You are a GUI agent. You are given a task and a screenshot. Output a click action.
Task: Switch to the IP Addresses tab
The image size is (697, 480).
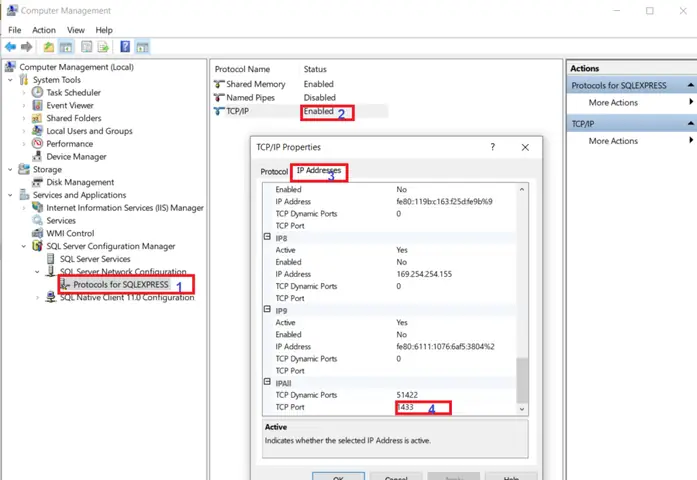[x=319, y=170]
